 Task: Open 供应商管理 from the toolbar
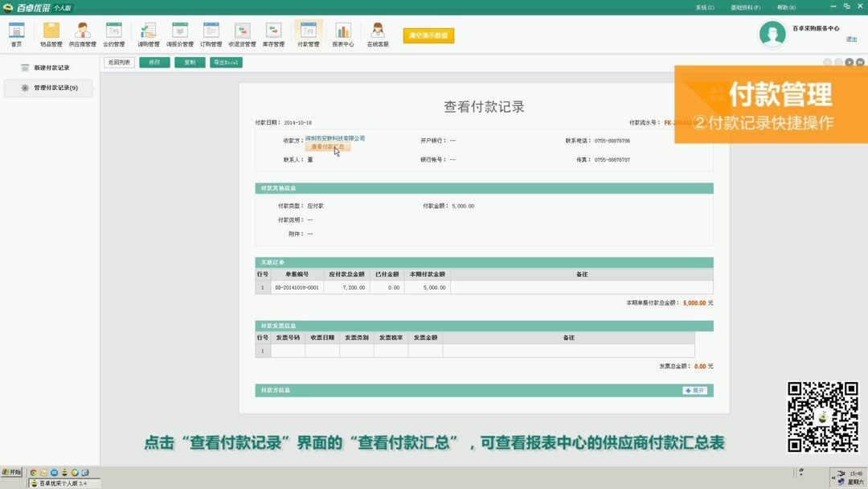83,35
